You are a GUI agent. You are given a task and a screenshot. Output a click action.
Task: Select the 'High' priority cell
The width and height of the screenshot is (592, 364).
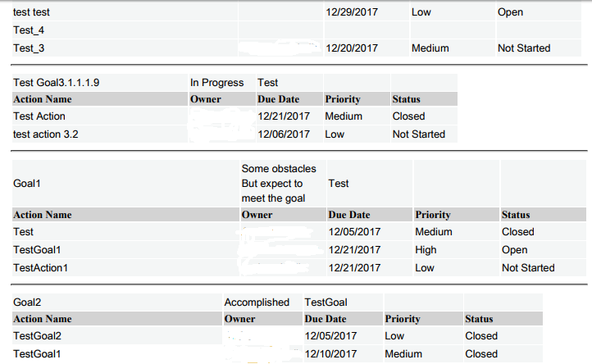point(426,250)
